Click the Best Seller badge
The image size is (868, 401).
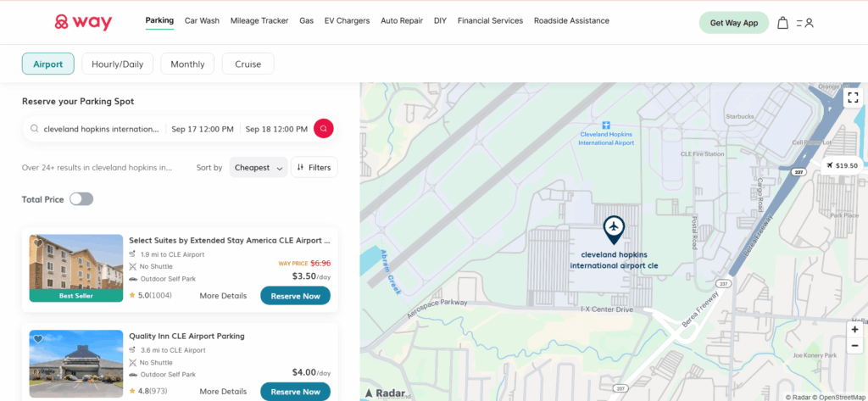tap(75, 296)
